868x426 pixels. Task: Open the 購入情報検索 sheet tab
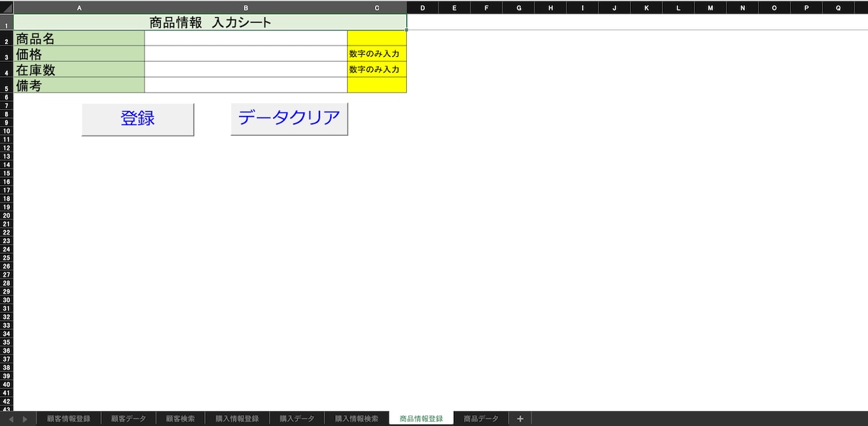[356, 419]
